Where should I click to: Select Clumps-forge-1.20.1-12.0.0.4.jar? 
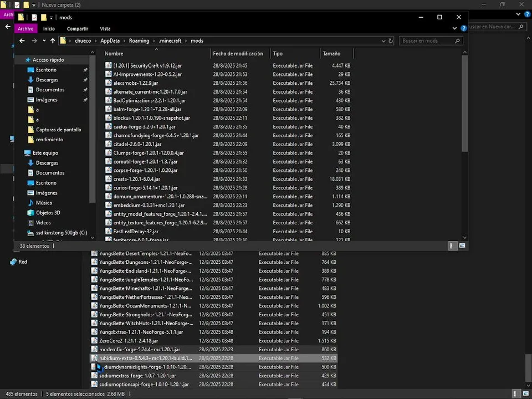pos(149,153)
